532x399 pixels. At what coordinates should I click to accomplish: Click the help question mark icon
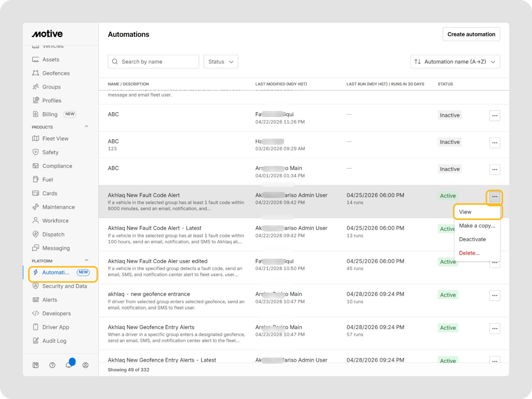52,365
